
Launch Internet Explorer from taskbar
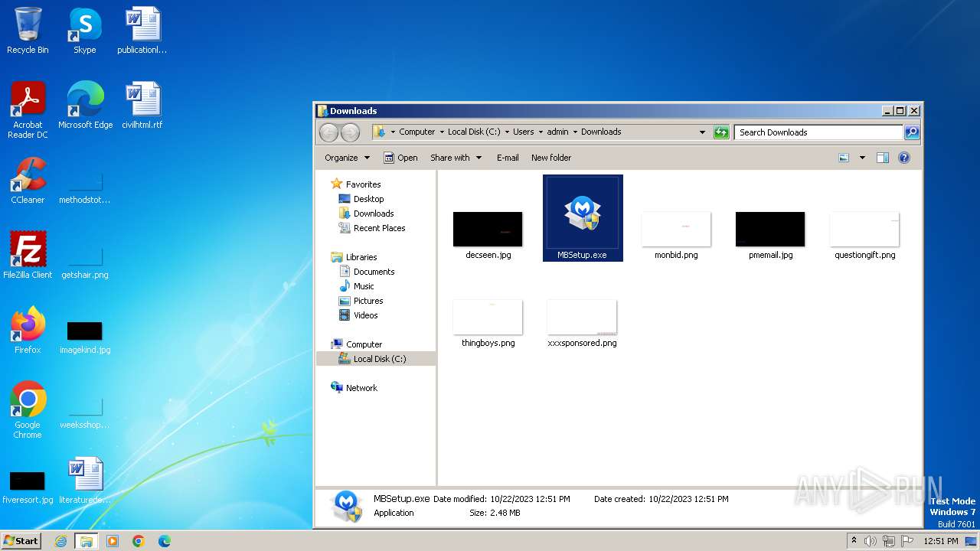coord(61,541)
